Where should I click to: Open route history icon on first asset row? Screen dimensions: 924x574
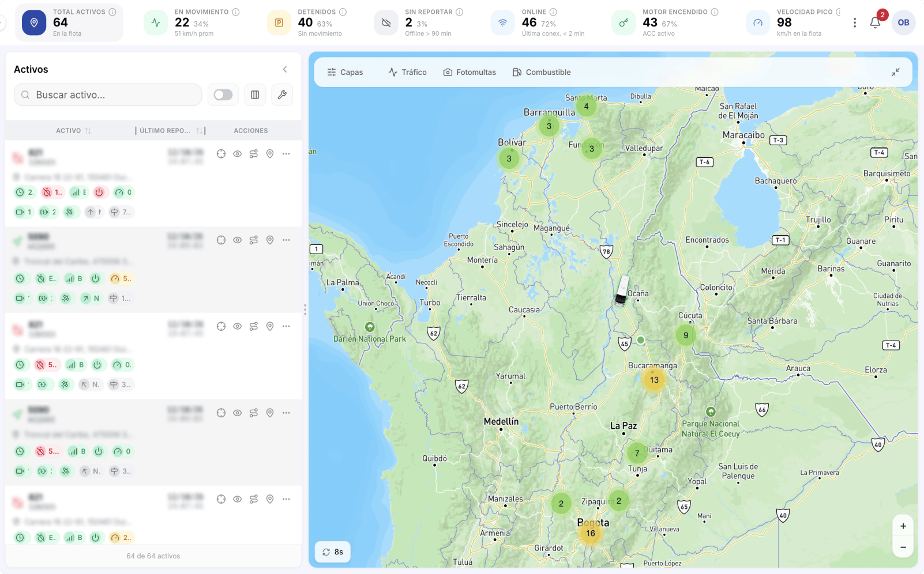tap(254, 154)
